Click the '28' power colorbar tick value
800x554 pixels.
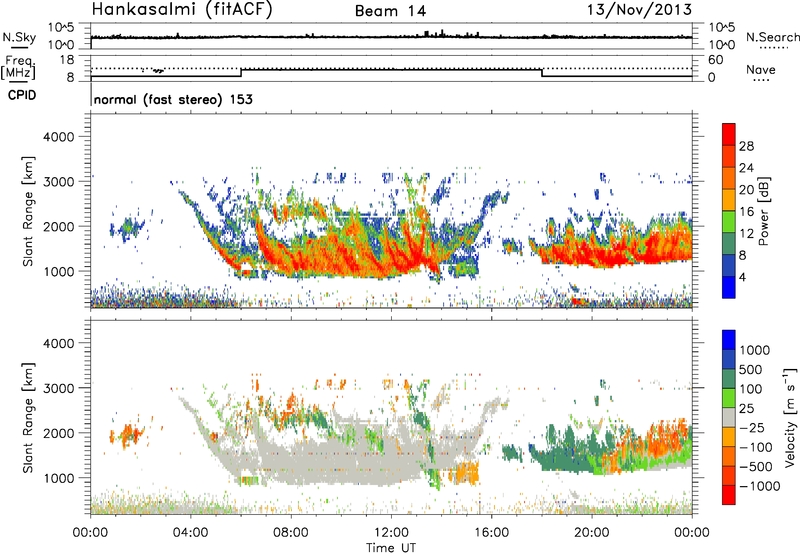(746, 146)
